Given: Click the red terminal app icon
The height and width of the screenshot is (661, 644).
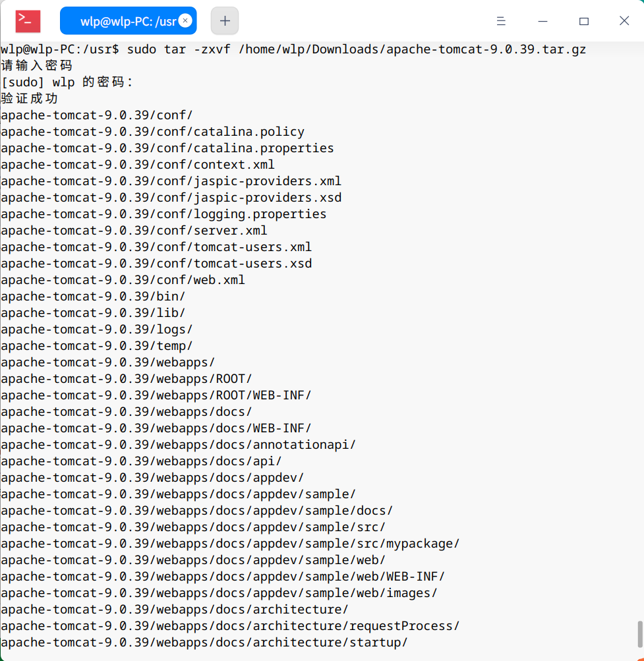Looking at the screenshot, I should coord(28,21).
